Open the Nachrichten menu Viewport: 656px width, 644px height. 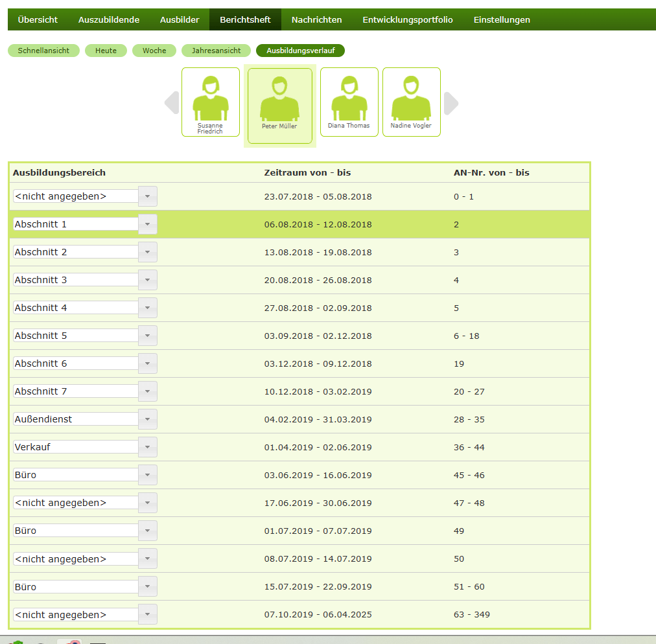click(316, 19)
